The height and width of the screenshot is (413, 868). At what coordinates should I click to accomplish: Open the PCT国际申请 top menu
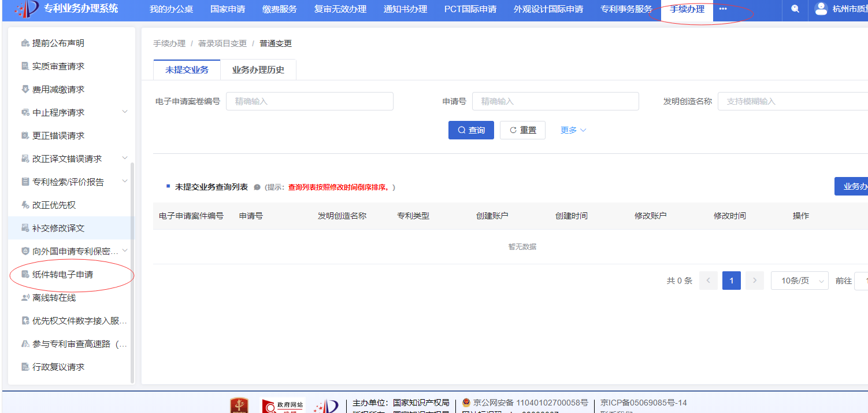[x=470, y=9]
